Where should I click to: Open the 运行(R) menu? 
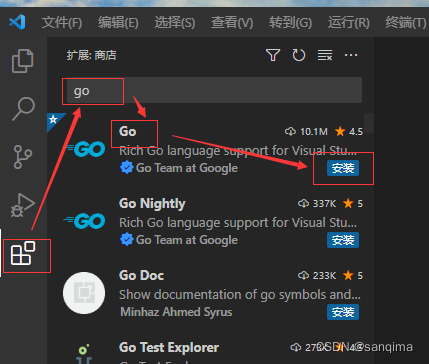(349, 23)
